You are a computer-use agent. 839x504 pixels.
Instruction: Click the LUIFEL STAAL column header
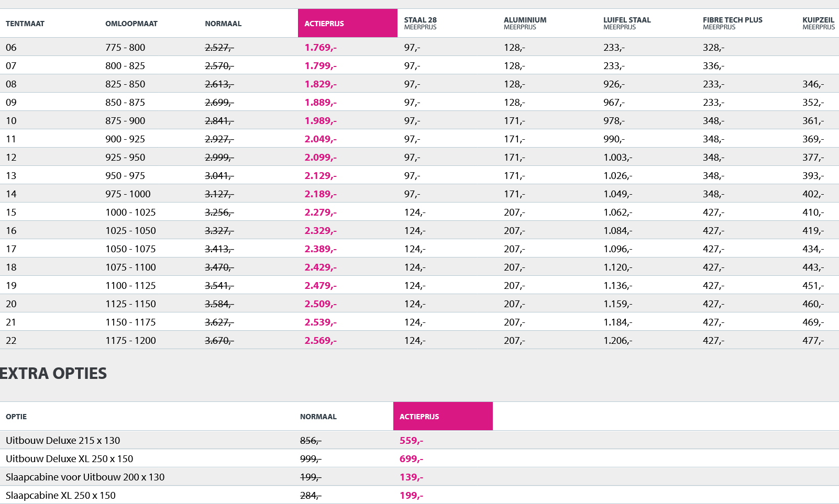pos(627,23)
